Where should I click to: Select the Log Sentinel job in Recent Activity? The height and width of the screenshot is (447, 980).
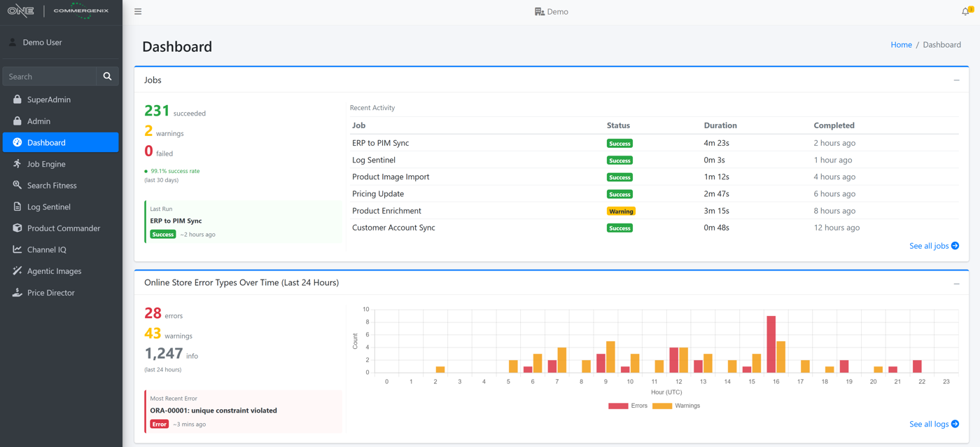(654, 160)
